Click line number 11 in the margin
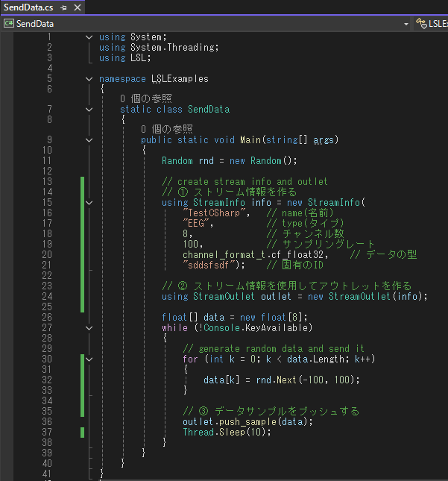Viewport: 448px width, 481px height. click(x=47, y=161)
